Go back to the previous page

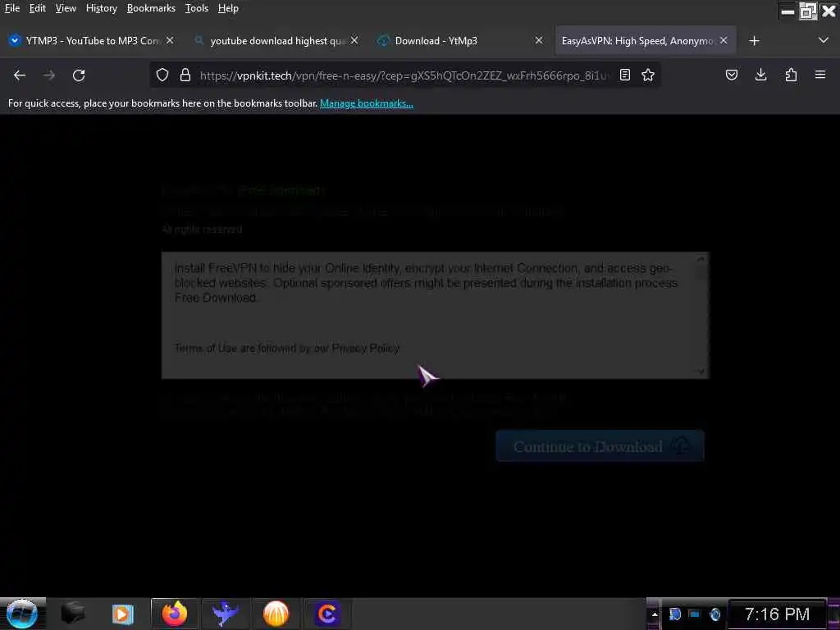[20, 75]
